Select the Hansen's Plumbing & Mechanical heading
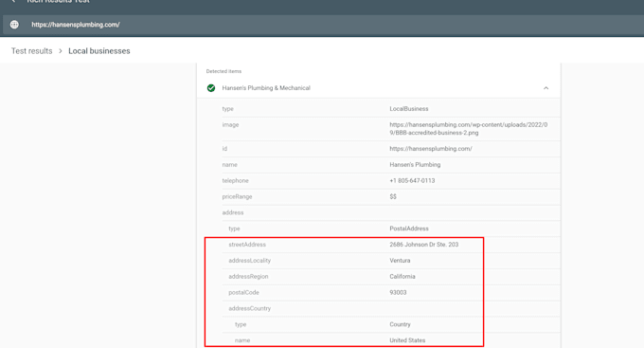This screenshot has height=348, width=644. [x=266, y=88]
